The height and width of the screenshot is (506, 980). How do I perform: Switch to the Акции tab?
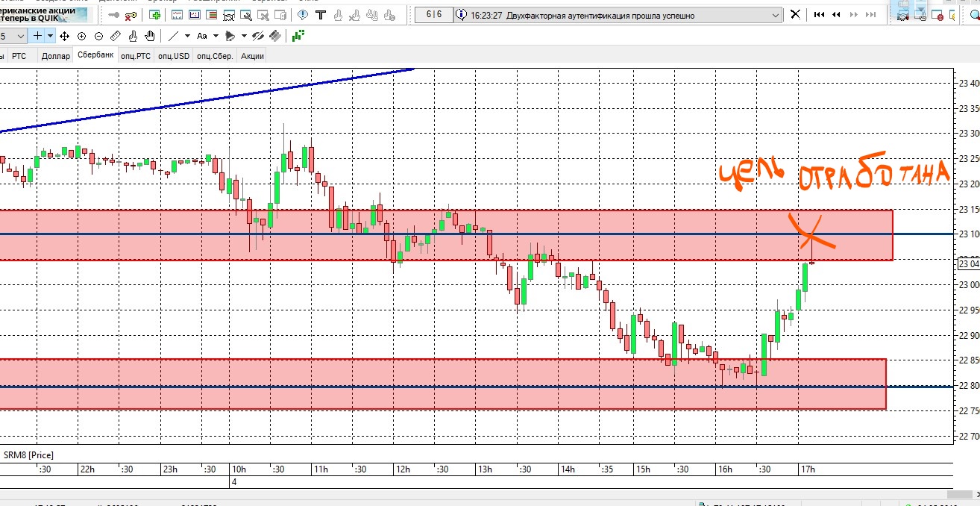click(x=252, y=56)
